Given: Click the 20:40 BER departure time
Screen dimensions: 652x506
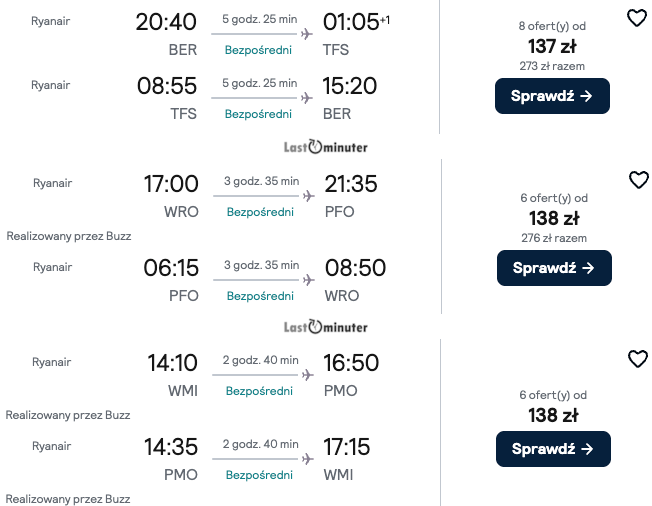Looking at the screenshot, I should [167, 22].
